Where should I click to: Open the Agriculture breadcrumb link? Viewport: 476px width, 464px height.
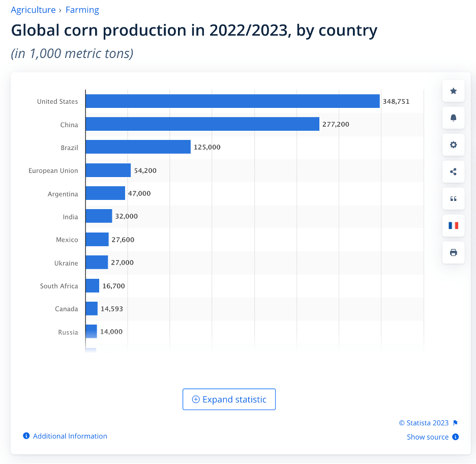(x=33, y=10)
